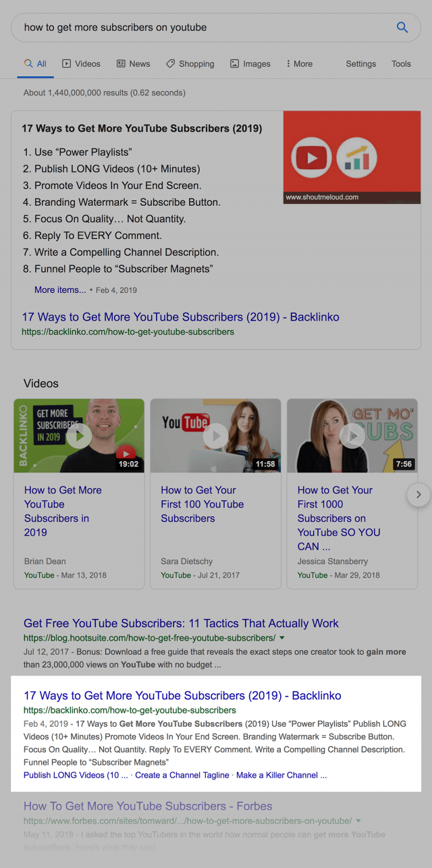Open the Shopping results tab

point(190,63)
